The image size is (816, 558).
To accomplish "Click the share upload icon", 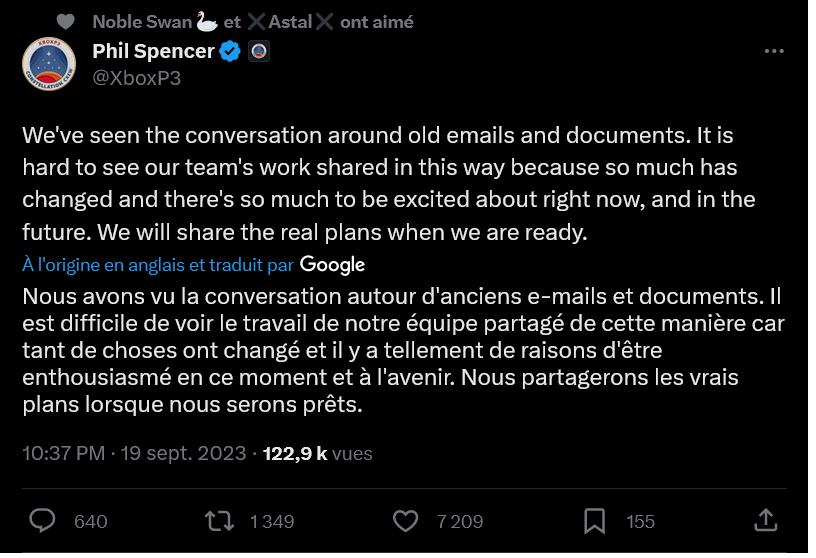I will tap(765, 520).
